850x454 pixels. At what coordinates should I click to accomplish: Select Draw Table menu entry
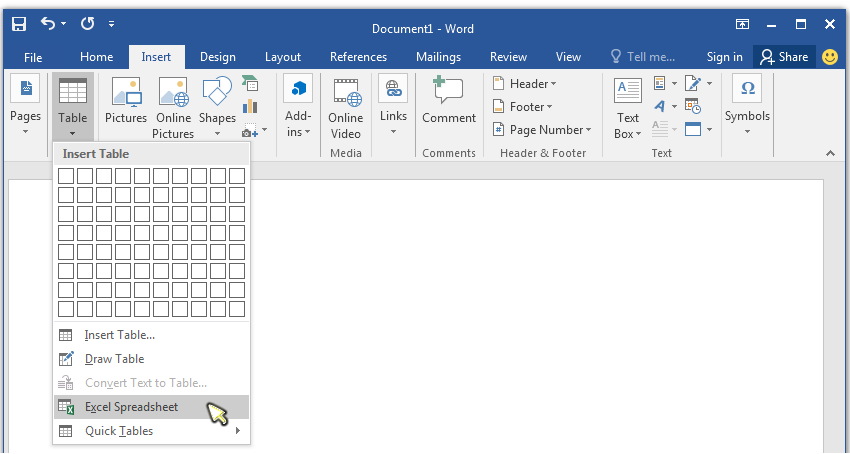pos(152,359)
